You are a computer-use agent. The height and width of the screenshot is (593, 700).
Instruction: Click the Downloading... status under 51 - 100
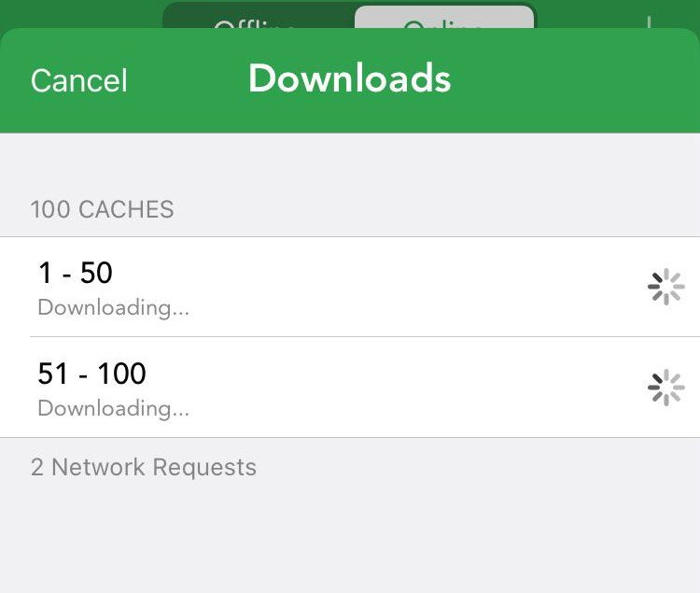tap(113, 408)
